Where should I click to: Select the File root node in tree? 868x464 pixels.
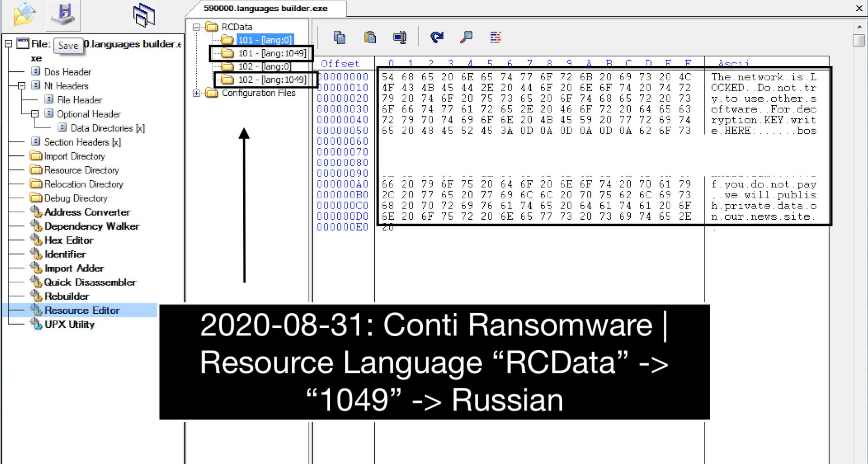click(40, 44)
